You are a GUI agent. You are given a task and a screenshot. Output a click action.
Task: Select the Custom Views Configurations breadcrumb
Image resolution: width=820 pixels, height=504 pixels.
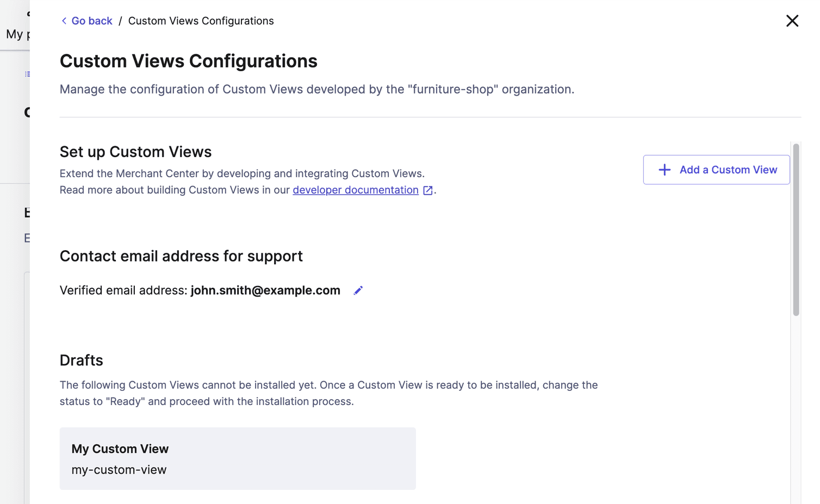201,21
